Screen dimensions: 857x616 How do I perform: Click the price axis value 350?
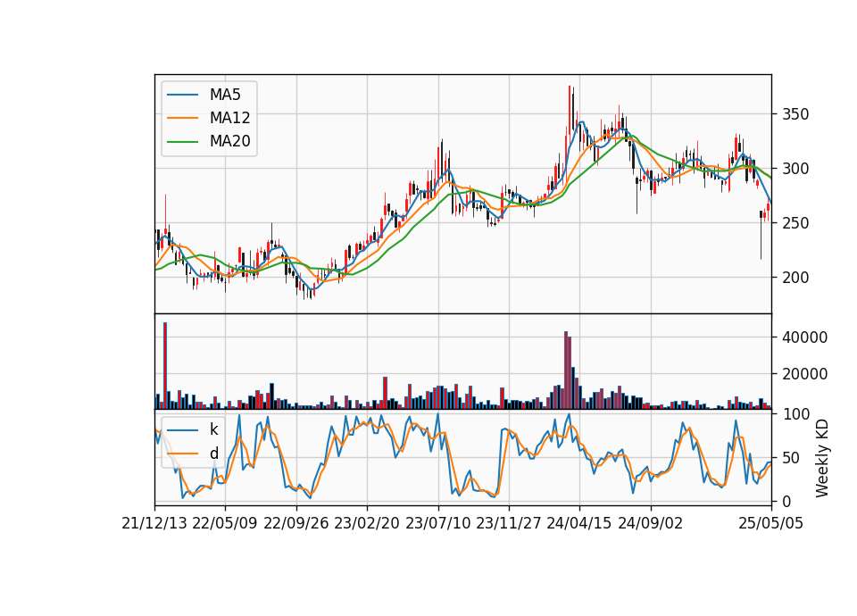pos(795,114)
